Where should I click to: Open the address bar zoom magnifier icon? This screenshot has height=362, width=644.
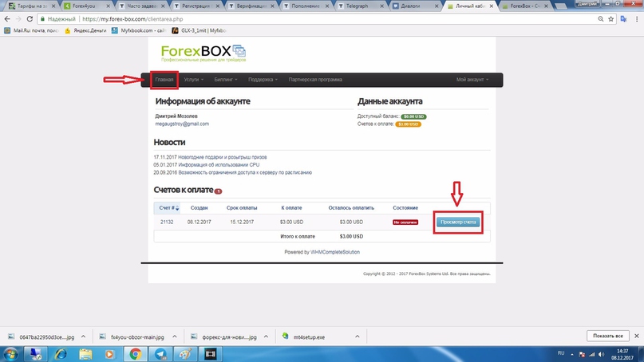tap(600, 19)
